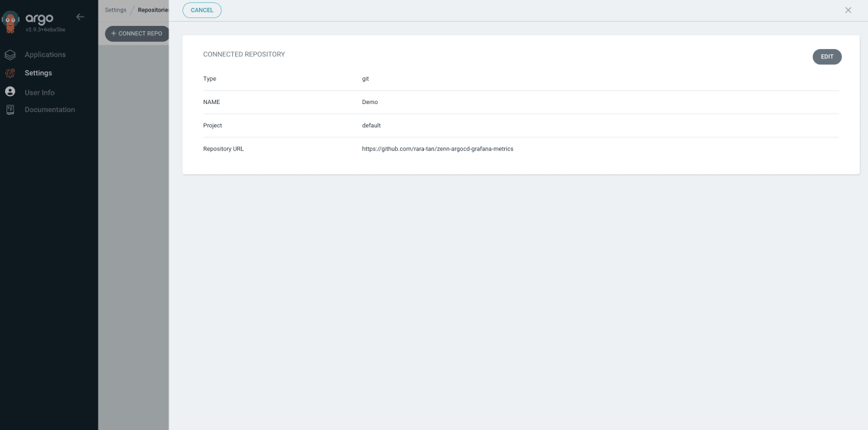Click the User Info person icon
The width and height of the screenshot is (868, 430).
[x=10, y=92]
